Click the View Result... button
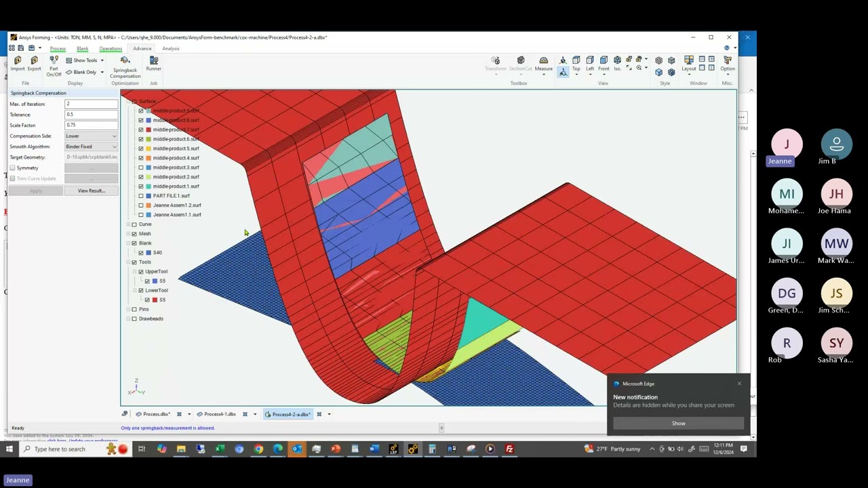868x488 pixels. (91, 190)
